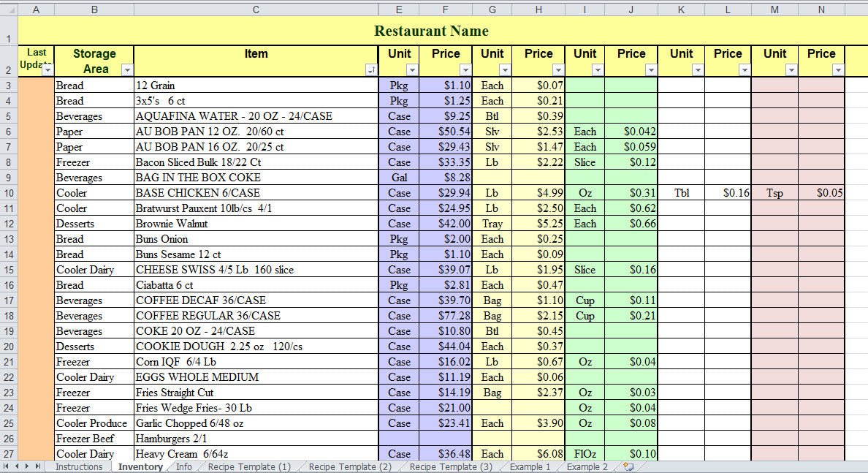Open column N Price filter dropdown
Image resolution: width=868 pixels, height=473 pixels.
(838, 69)
